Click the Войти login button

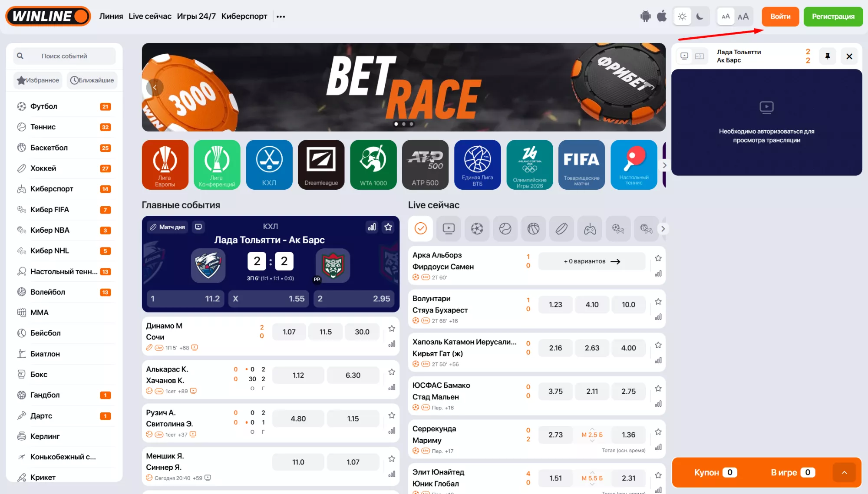click(780, 16)
